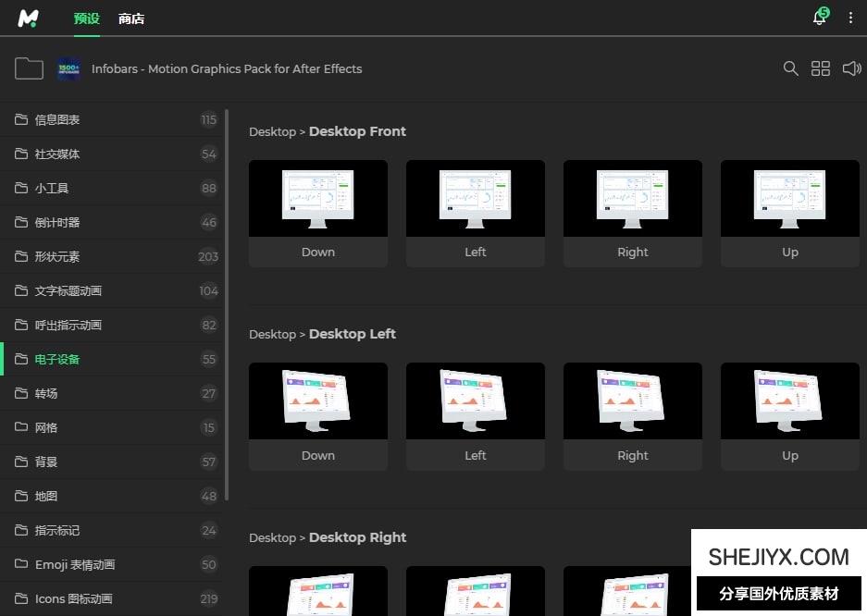Pick the Desktop Left Up preset
Image resolution: width=867 pixels, height=616 pixels.
coord(790,401)
